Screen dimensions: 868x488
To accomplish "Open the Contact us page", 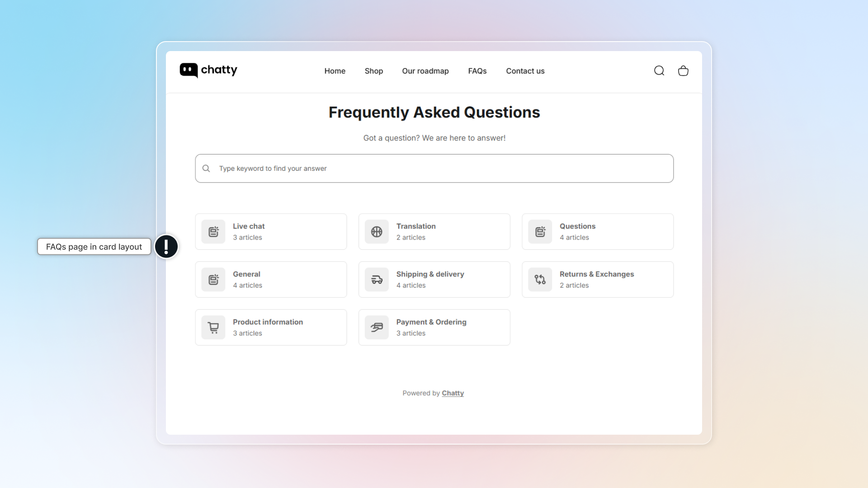I will pyautogui.click(x=525, y=71).
